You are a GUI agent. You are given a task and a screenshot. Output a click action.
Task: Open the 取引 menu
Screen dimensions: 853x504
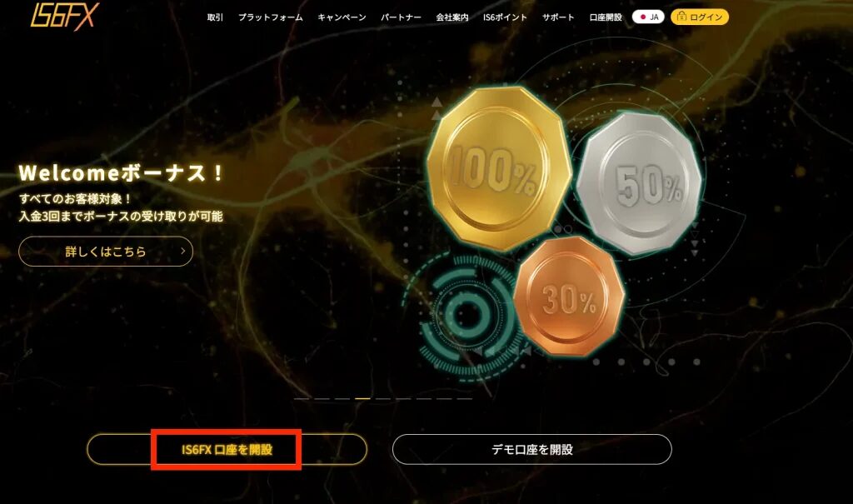pos(215,17)
